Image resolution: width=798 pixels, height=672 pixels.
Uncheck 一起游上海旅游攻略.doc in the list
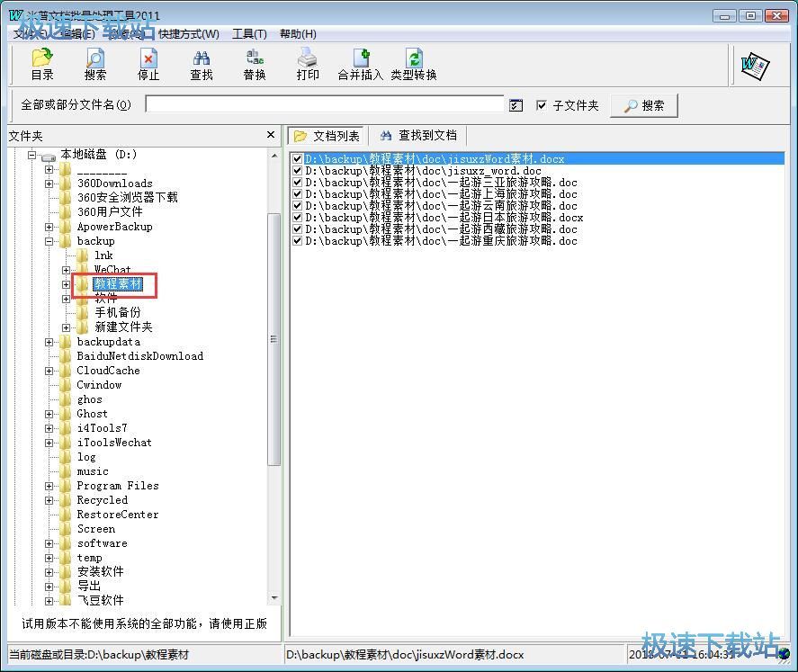click(x=297, y=194)
